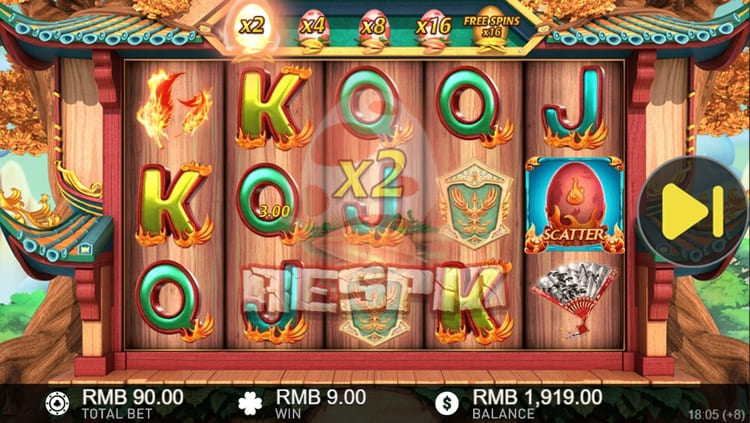The image size is (750, 423).
Task: Click the RMB 1,919.00 balance display
Action: (x=537, y=397)
